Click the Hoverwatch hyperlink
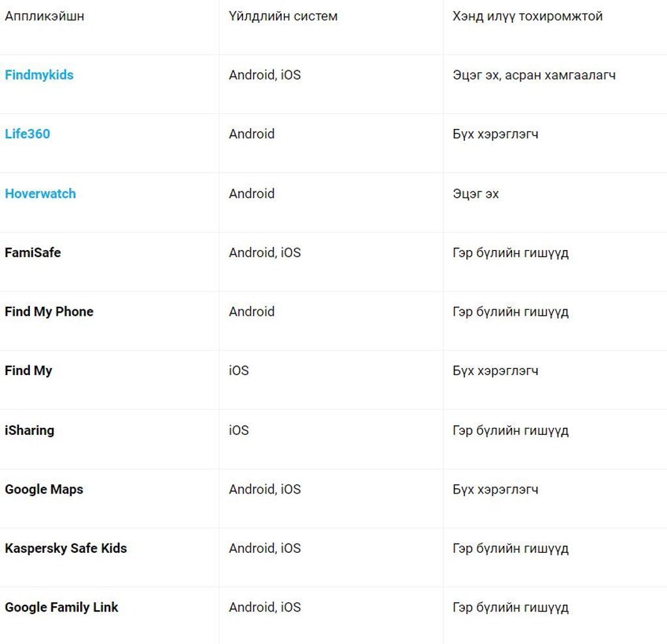Image resolution: width=667 pixels, height=644 pixels. (40, 193)
